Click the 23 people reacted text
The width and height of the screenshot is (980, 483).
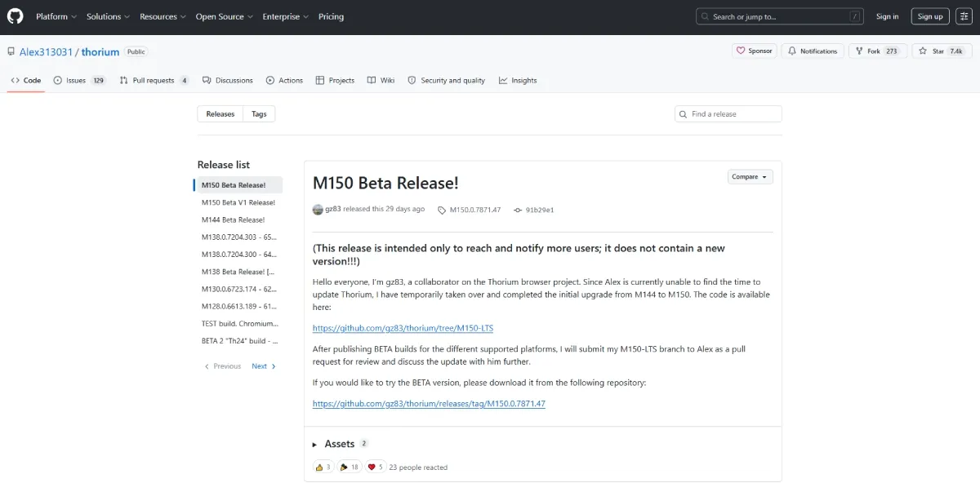click(418, 467)
